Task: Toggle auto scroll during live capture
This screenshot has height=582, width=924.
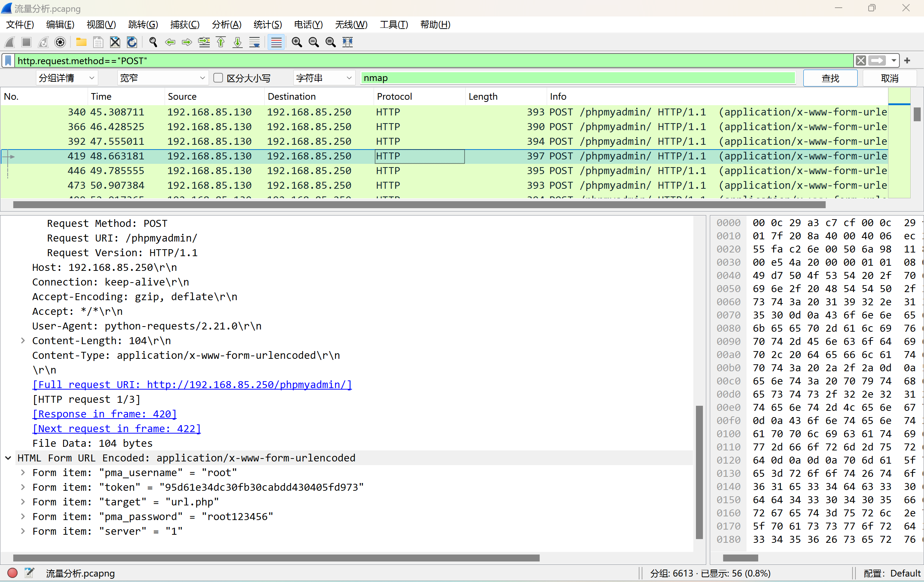Action: click(x=254, y=42)
